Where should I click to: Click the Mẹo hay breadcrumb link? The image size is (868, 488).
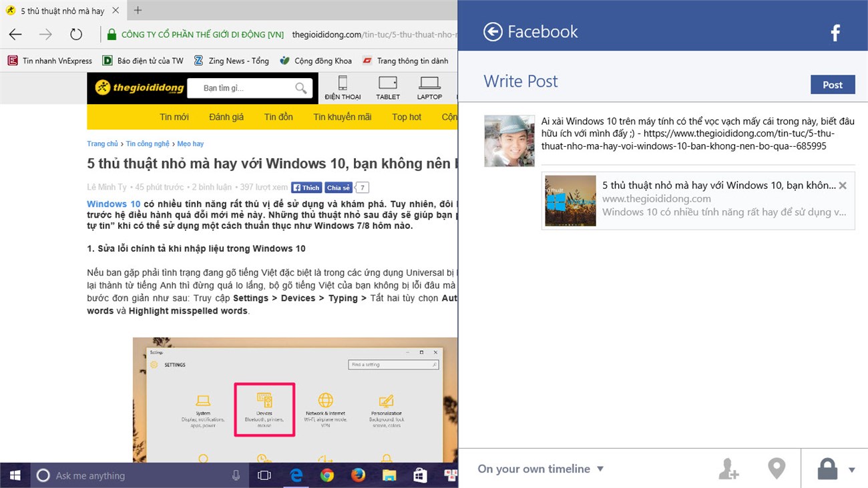click(190, 144)
